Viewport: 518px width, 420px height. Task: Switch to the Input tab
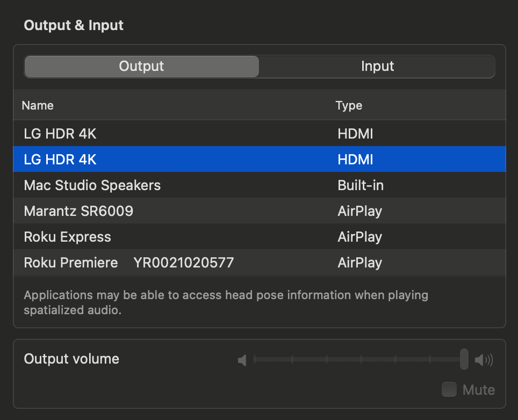377,67
